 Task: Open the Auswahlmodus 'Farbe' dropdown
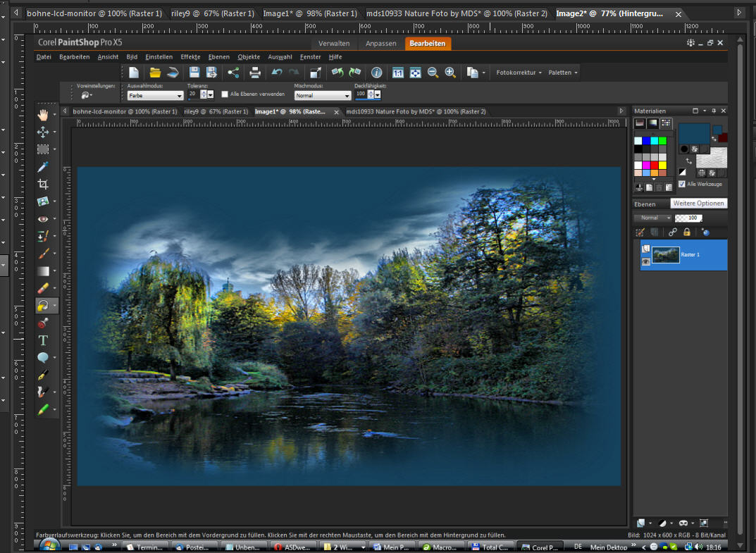coord(155,95)
